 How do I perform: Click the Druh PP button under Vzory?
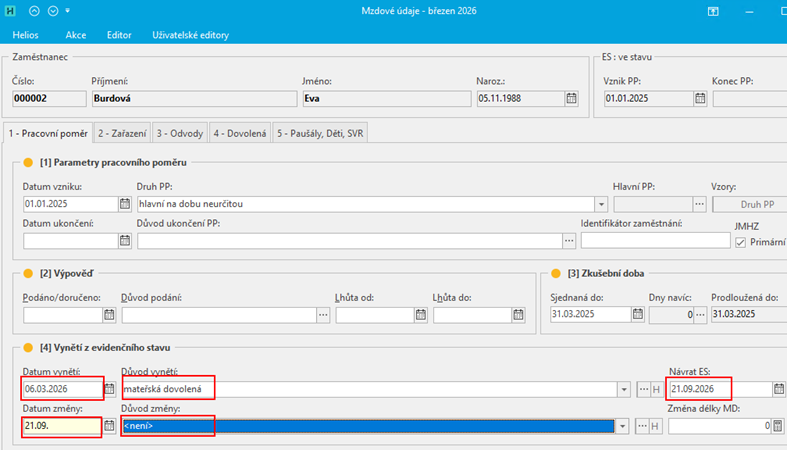748,205
